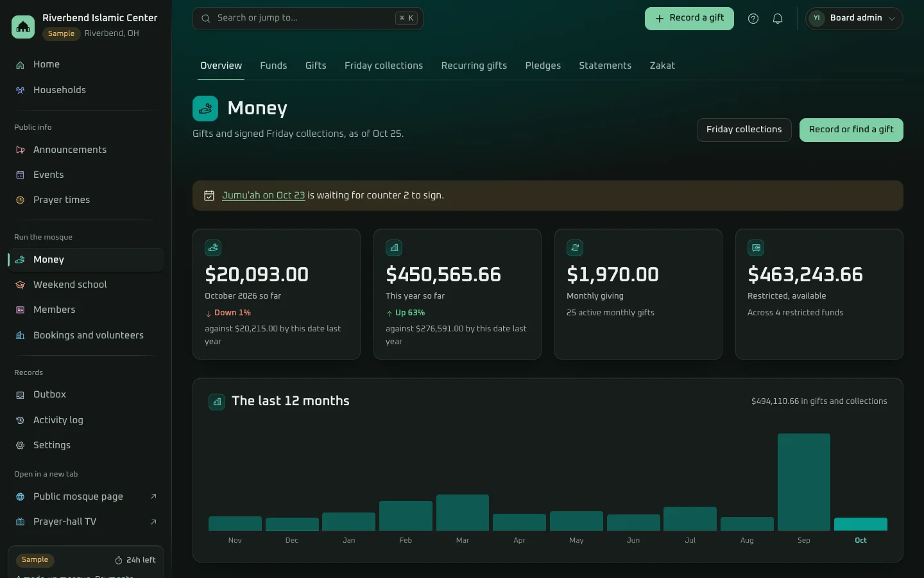This screenshot has width=924, height=578.
Task: Switch to the Pledges tab
Action: click(x=543, y=66)
